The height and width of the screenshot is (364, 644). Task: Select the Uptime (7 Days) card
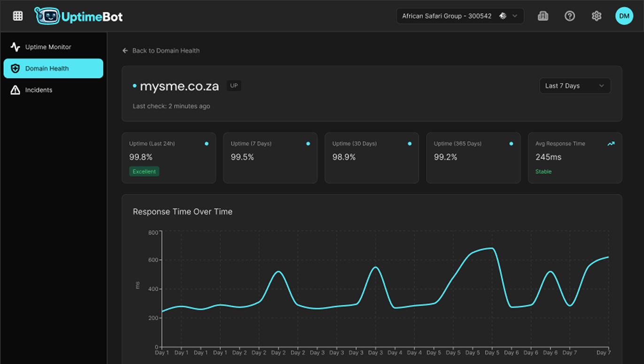(x=270, y=158)
